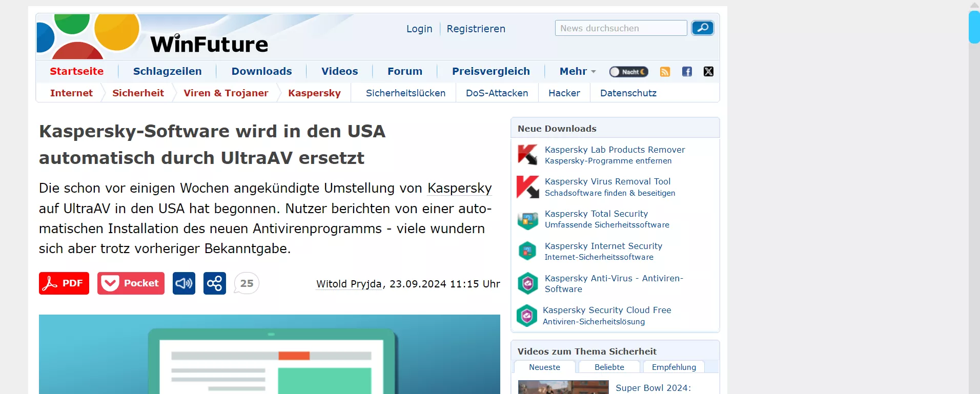Open the Kaspersky Virus Removal Tool link
The width and height of the screenshot is (980, 394).
(x=607, y=181)
